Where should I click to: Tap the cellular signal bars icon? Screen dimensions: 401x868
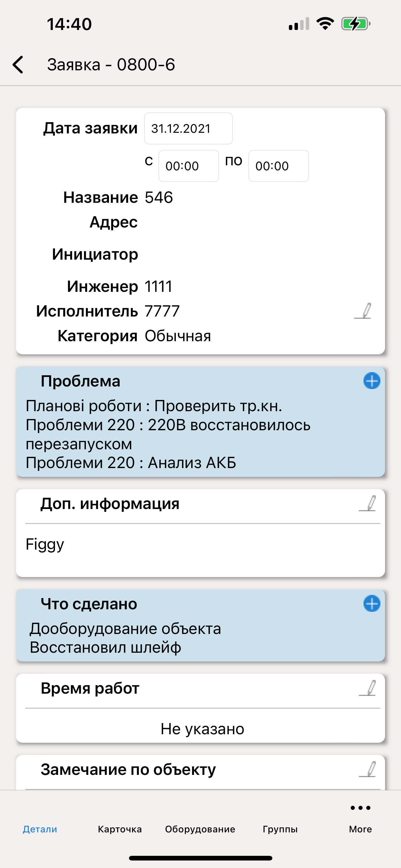click(x=299, y=24)
